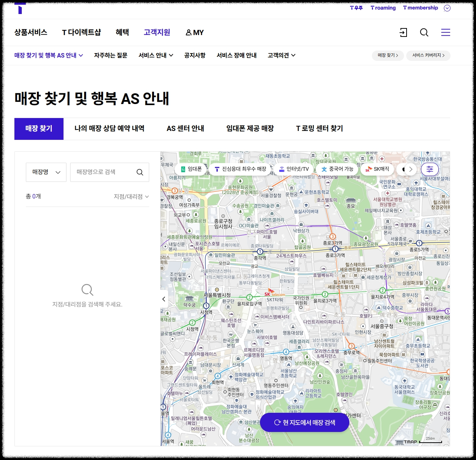Open the site search magnifier in header
The height and width of the screenshot is (460, 476).
[x=424, y=32]
